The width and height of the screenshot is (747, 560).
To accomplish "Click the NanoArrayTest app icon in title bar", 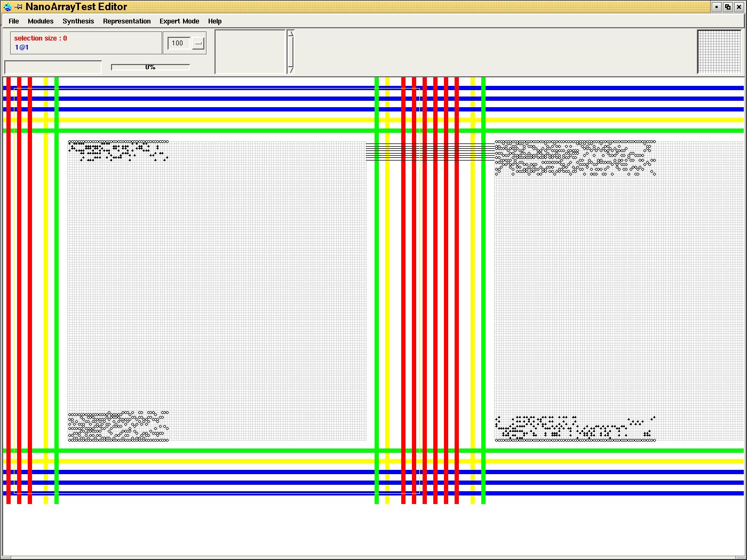I will (7, 7).
